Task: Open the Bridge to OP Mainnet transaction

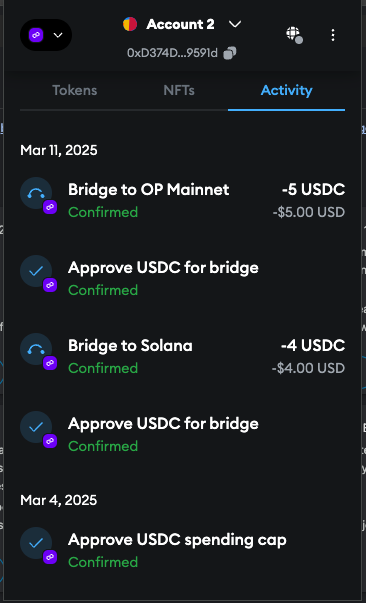Action: pyautogui.click(x=182, y=200)
